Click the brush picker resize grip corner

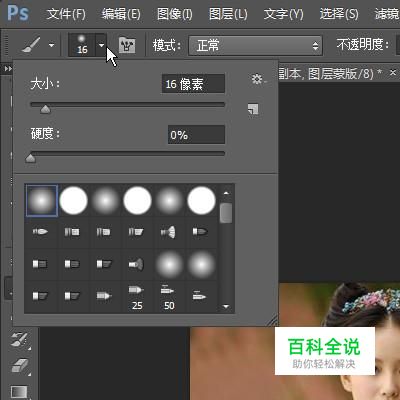(272, 320)
